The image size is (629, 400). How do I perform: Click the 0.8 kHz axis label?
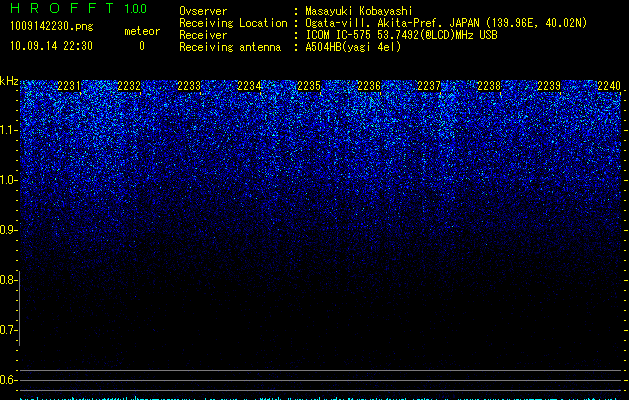click(x=8, y=280)
